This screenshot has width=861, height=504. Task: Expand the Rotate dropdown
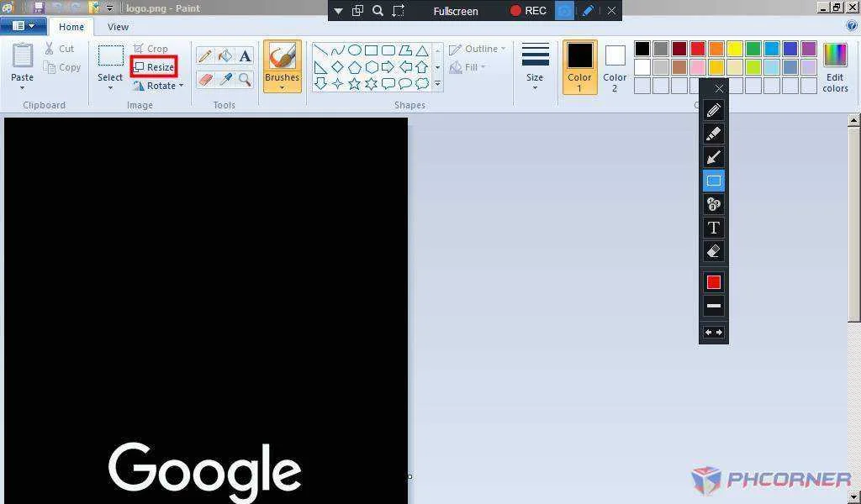pos(182,86)
